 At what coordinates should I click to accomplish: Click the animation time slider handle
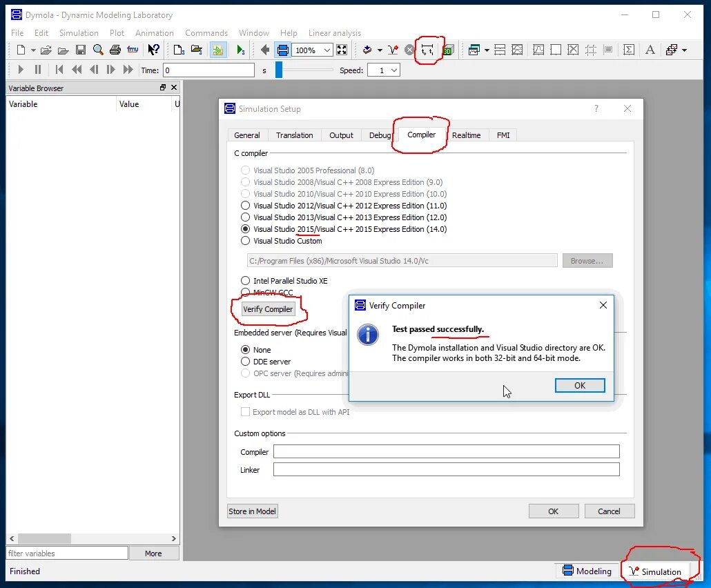point(279,70)
